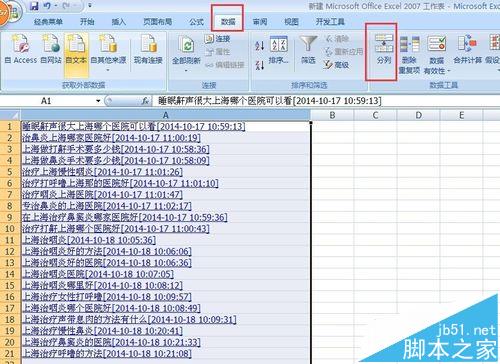The height and width of the screenshot is (364, 500).
Task: Click cell A8 专治鼻炎的上海医院
Action: [x=165, y=206]
